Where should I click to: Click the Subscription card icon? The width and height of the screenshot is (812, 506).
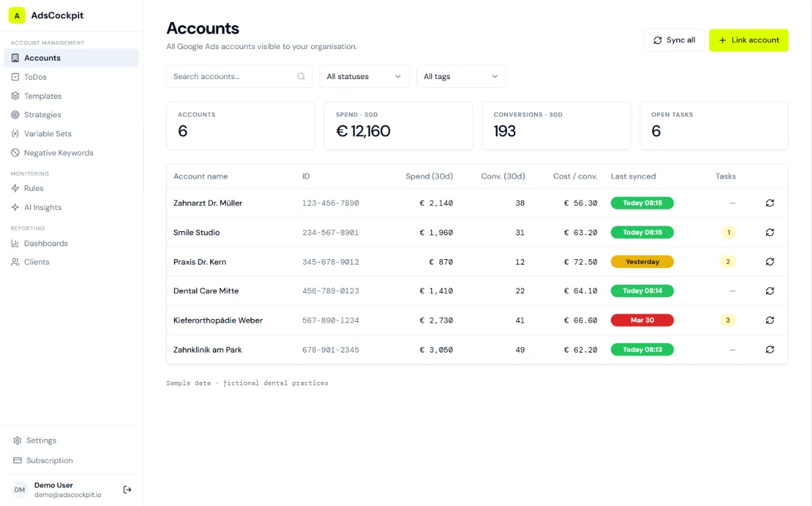17,460
